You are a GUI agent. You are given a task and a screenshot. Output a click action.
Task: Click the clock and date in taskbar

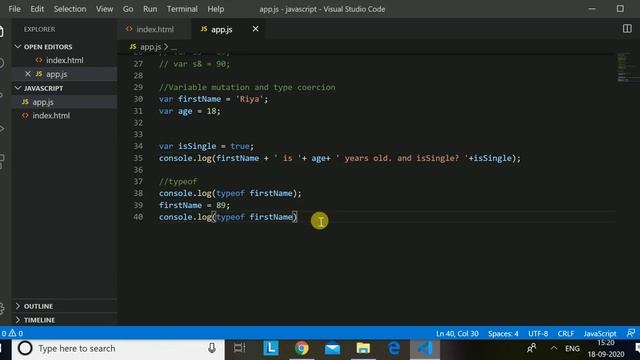(606, 348)
